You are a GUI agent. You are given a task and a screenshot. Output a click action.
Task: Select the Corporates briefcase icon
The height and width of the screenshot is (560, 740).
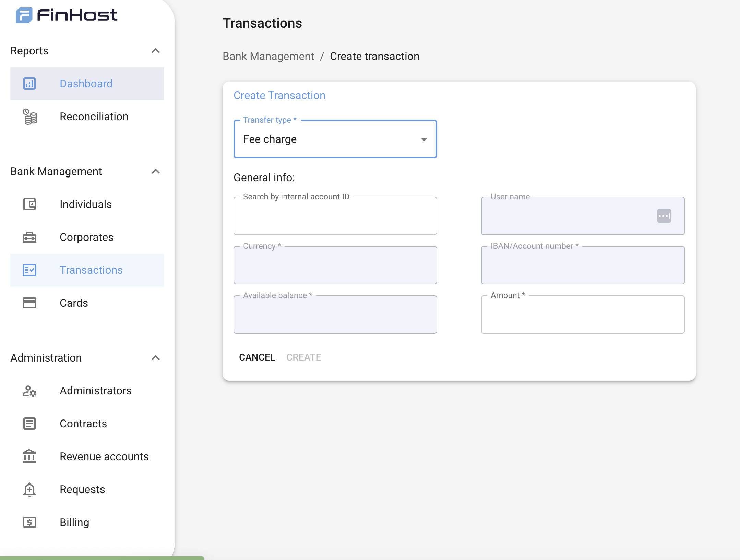(30, 237)
